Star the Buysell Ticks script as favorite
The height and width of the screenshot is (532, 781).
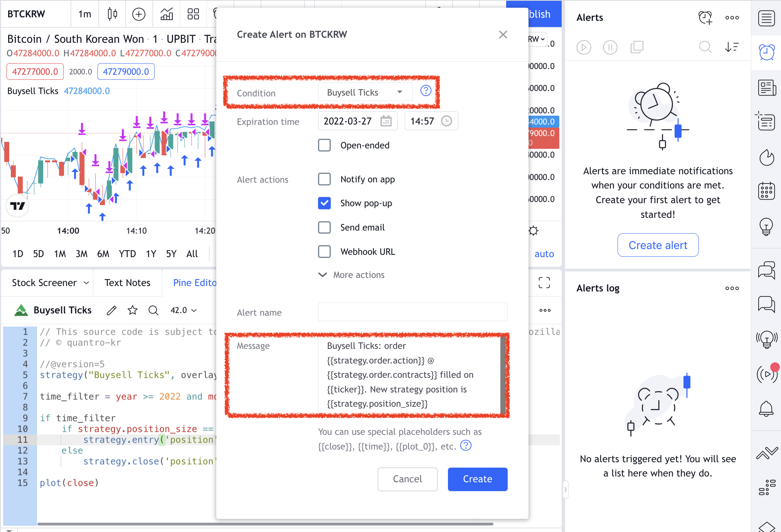pyautogui.click(x=133, y=310)
